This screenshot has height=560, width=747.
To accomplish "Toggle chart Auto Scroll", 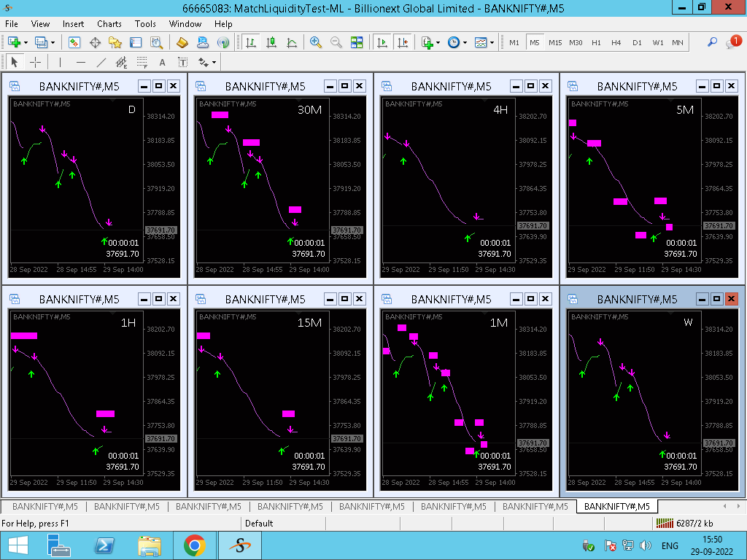I will coord(382,42).
